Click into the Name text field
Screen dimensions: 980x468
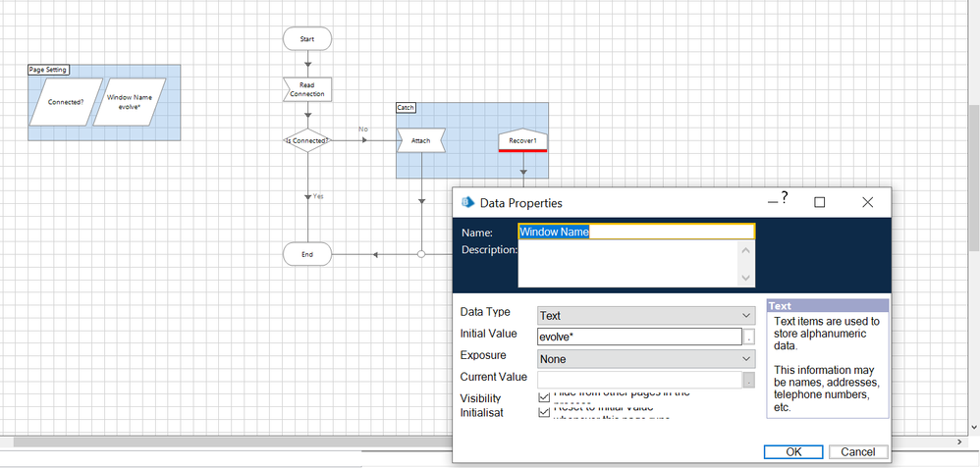point(636,233)
